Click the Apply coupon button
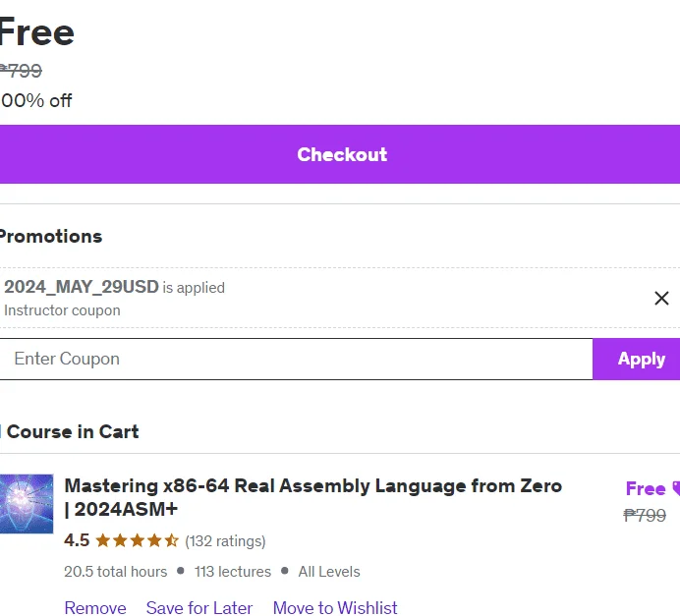Image resolution: width=680 pixels, height=616 pixels. pyautogui.click(x=636, y=359)
